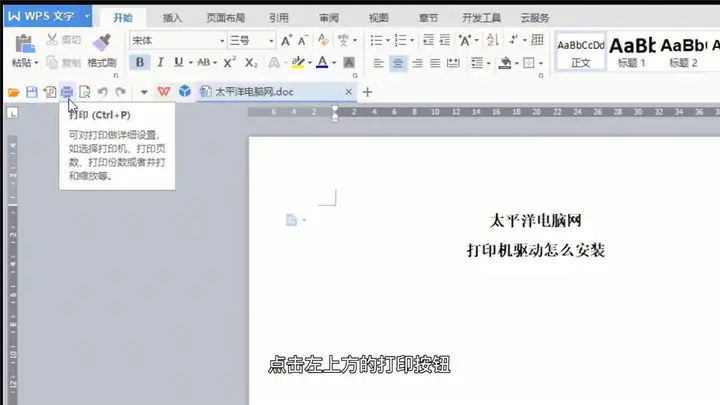Expand the Paste options arrow
Image resolution: width=720 pixels, height=405 pixels.
36,63
